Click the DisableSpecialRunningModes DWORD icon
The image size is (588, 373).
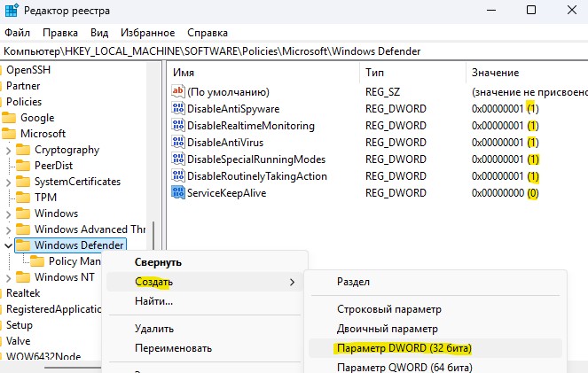178,159
